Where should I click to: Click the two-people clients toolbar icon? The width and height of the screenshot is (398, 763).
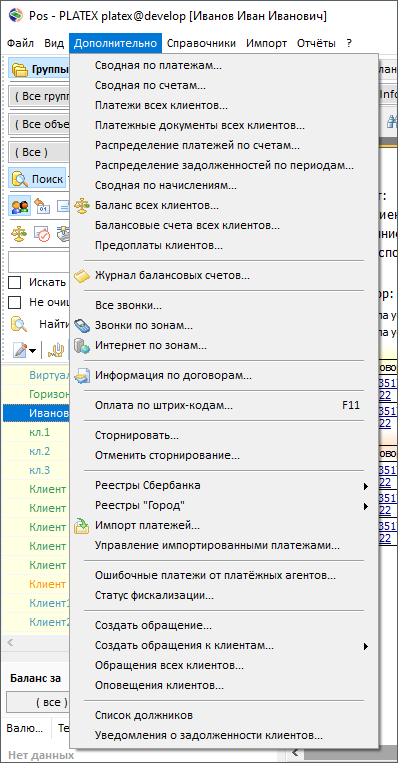(x=20, y=206)
